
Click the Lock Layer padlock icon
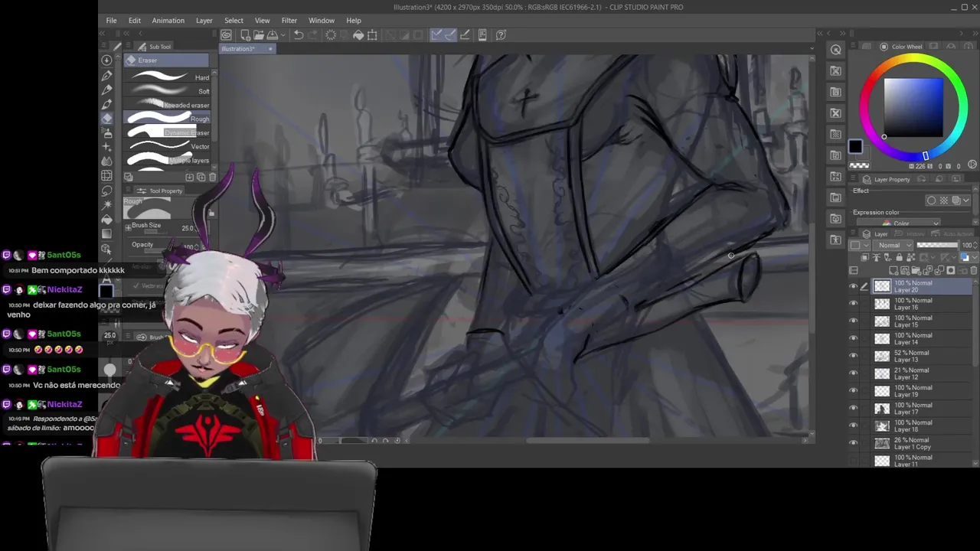900,258
